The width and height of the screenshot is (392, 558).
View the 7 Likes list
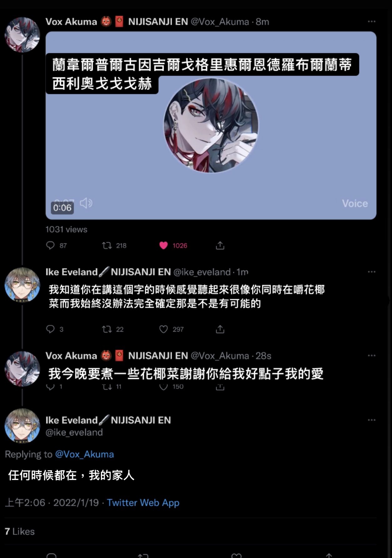click(x=20, y=531)
